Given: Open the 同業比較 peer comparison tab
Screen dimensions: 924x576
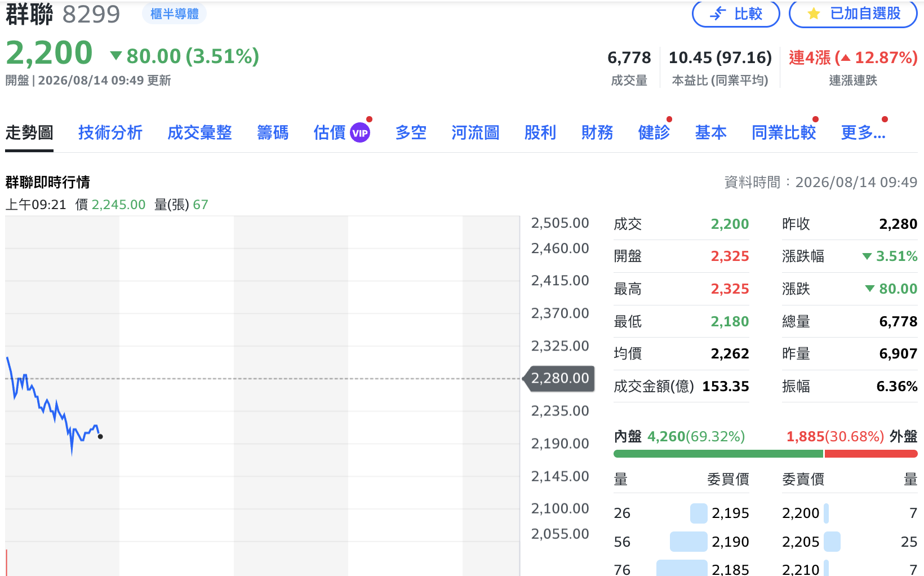Looking at the screenshot, I should pos(784,133).
